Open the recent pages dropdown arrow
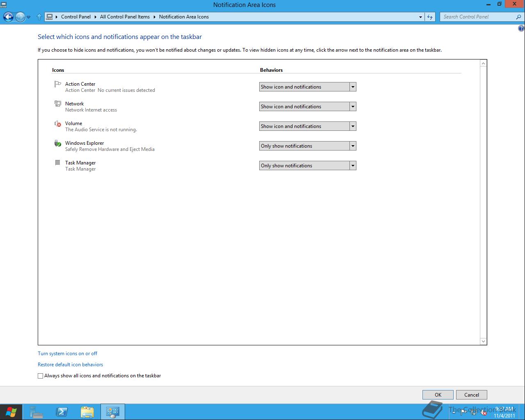 pyautogui.click(x=29, y=17)
